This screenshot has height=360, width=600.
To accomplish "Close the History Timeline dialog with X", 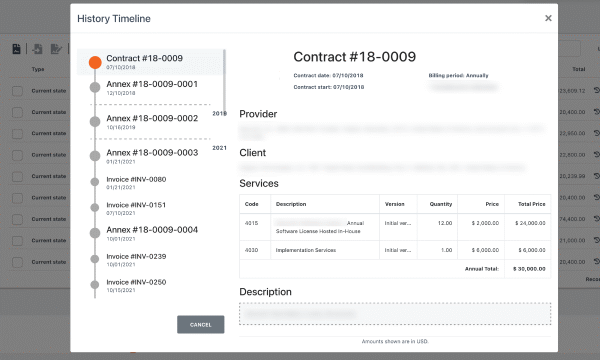I will click(548, 18).
